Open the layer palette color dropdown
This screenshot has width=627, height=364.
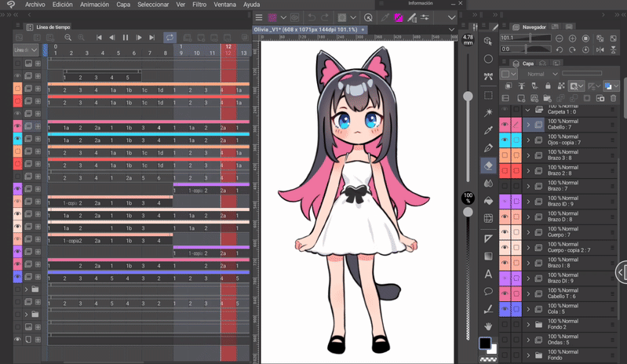509,74
